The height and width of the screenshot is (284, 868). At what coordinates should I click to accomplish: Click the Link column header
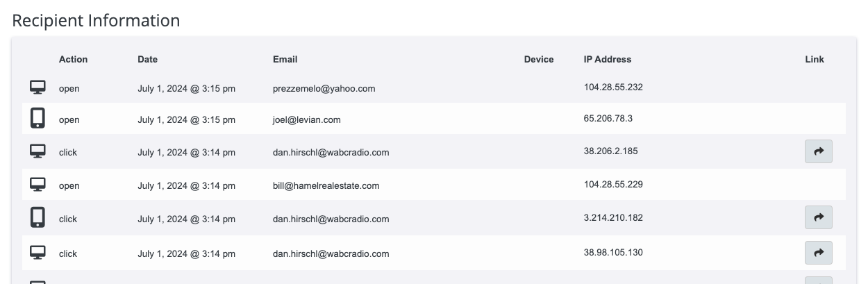pyautogui.click(x=815, y=59)
